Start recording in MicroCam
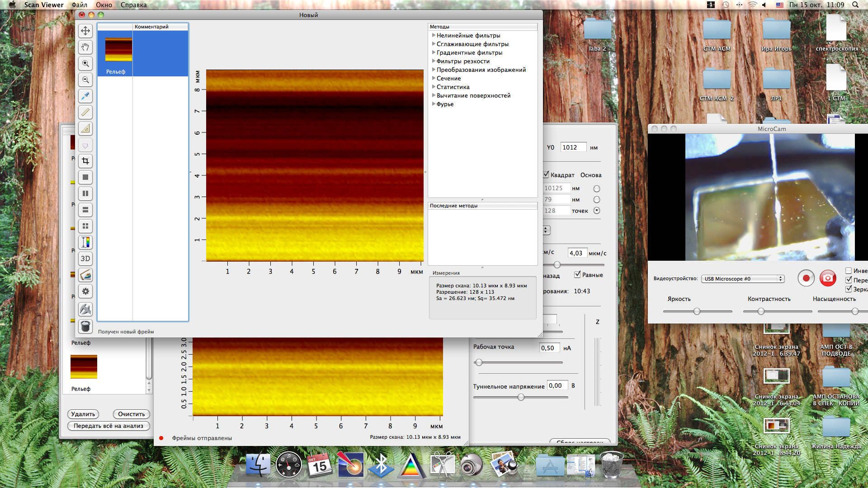The height and width of the screenshot is (488, 868). (x=806, y=278)
